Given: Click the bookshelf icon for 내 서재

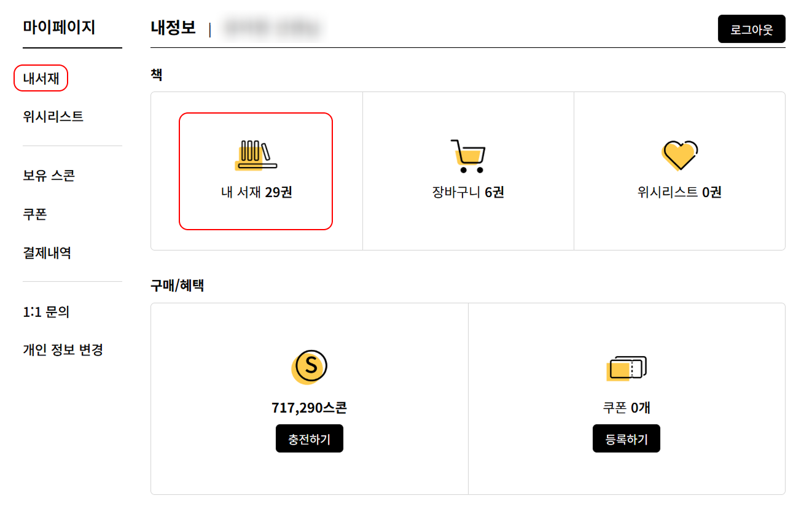Looking at the screenshot, I should (x=256, y=155).
